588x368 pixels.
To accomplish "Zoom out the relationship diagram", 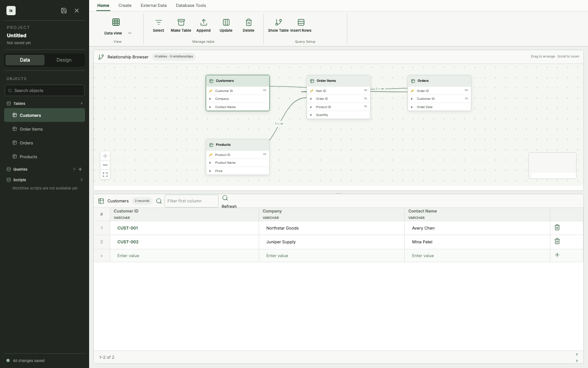I will tap(105, 165).
